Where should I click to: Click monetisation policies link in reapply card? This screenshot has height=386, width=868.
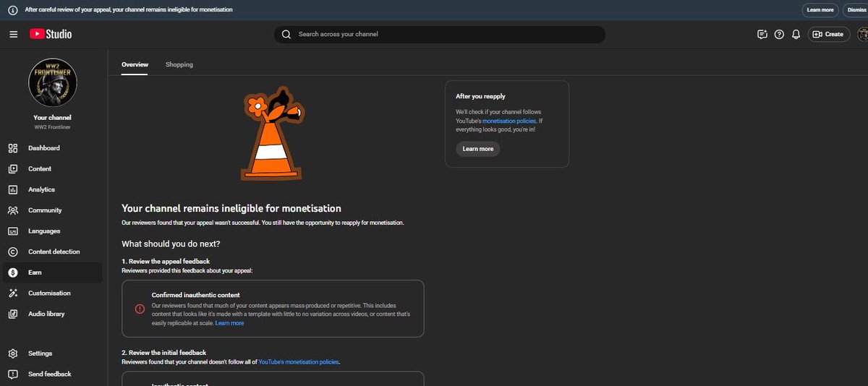click(x=509, y=121)
